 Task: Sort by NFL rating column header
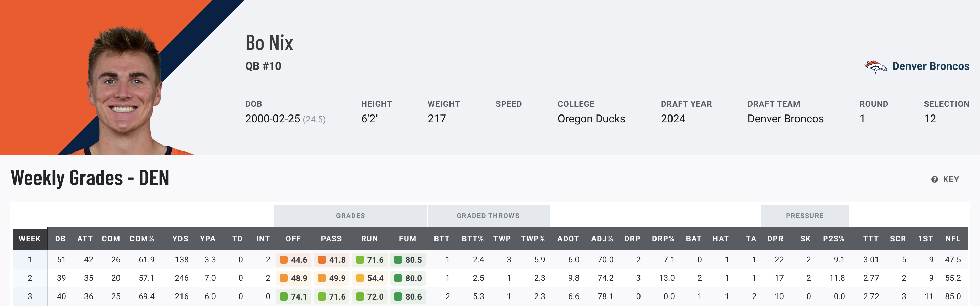tap(953, 239)
